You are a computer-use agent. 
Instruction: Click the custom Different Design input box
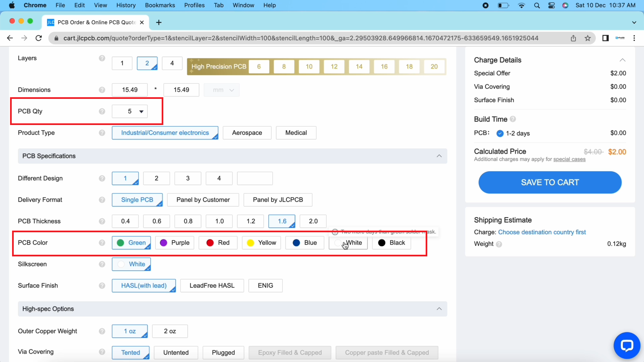(255, 178)
